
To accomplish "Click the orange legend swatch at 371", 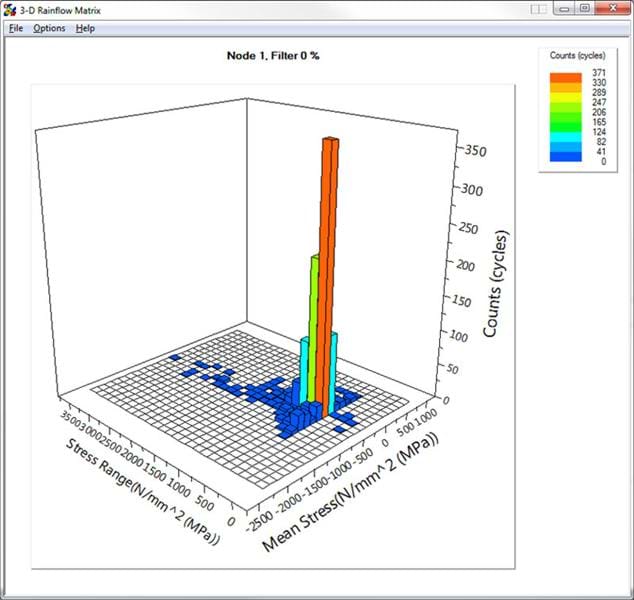I will [564, 76].
